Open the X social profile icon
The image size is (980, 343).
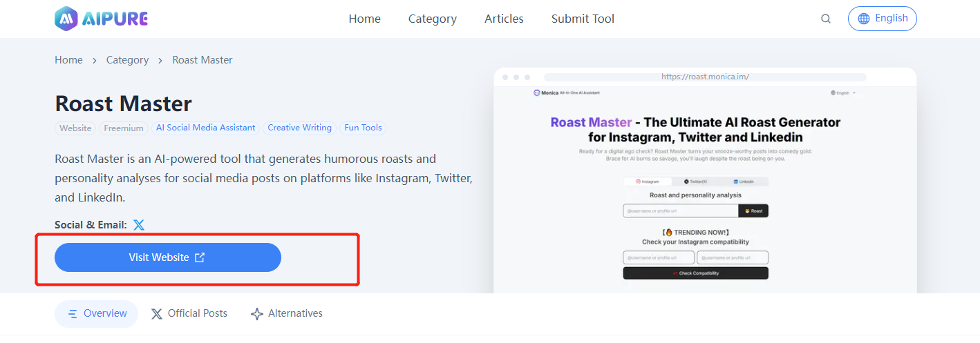(x=139, y=225)
